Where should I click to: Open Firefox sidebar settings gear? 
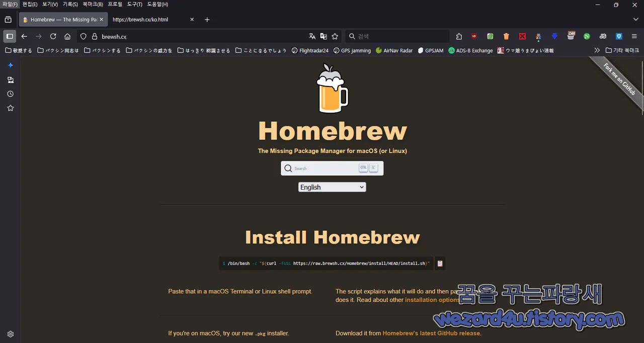coord(10,333)
